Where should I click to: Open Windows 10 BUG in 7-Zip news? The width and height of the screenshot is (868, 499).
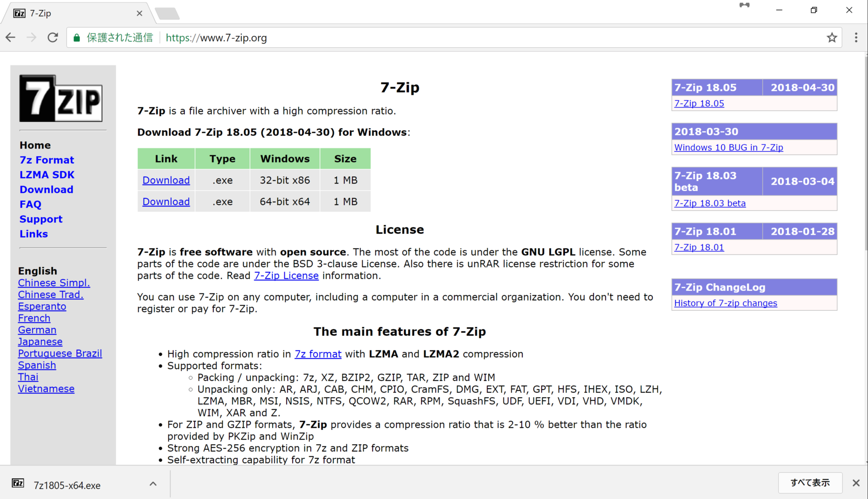(x=729, y=147)
